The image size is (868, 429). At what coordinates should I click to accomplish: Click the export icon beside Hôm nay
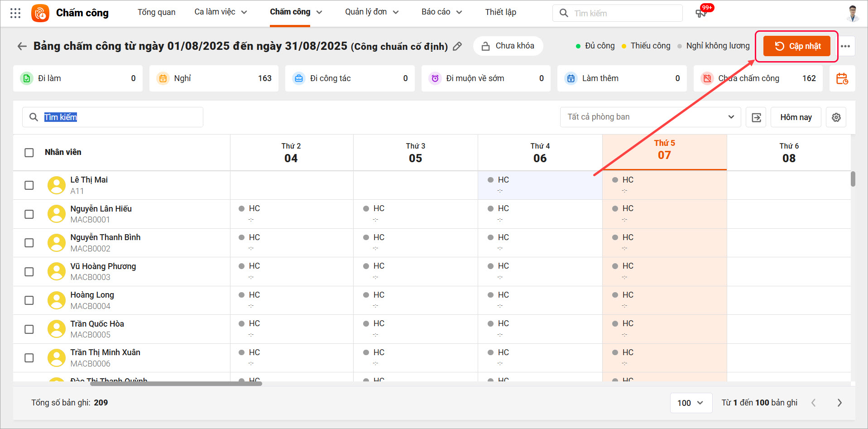(756, 117)
